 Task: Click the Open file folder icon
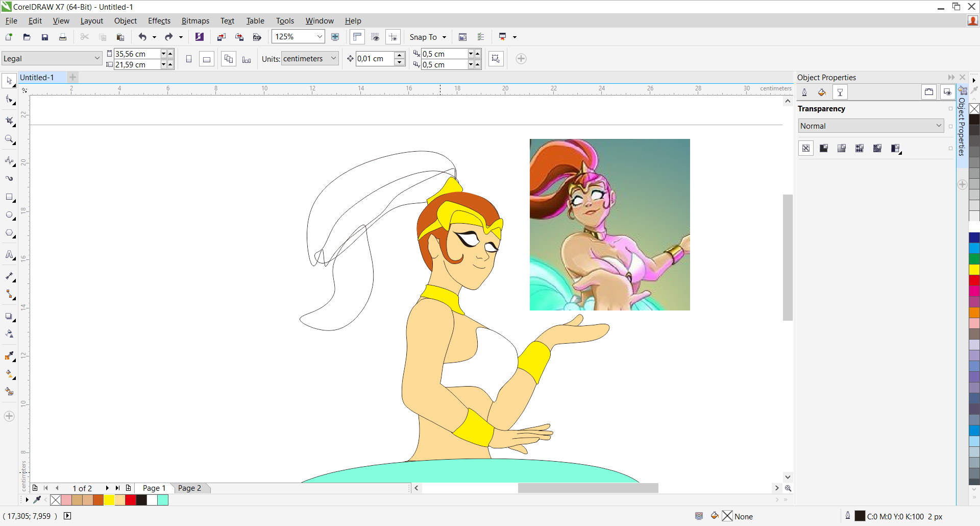(27, 37)
